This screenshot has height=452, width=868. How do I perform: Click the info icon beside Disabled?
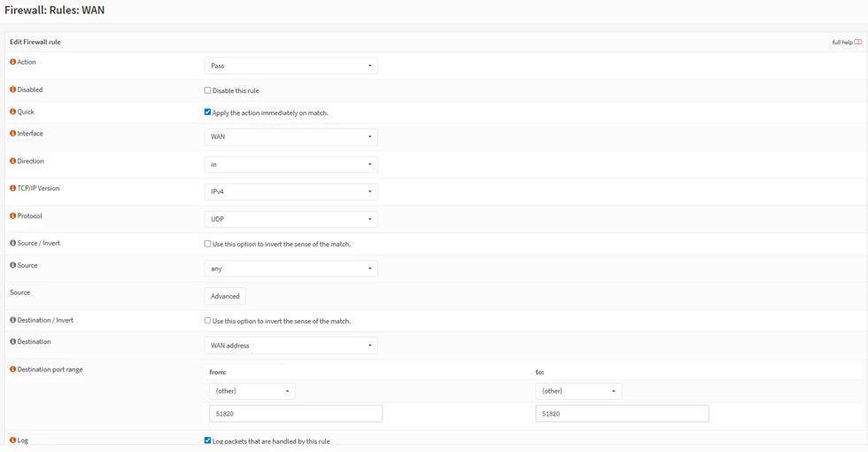(13, 90)
